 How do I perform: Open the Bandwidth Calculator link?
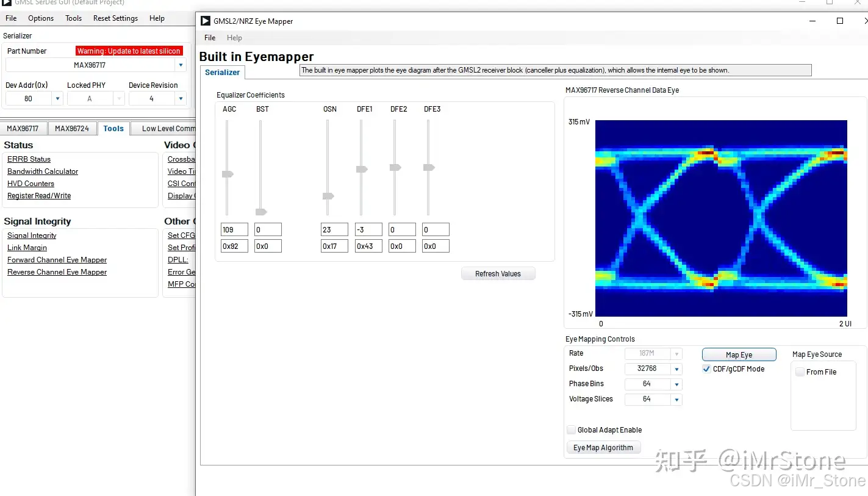pyautogui.click(x=43, y=171)
